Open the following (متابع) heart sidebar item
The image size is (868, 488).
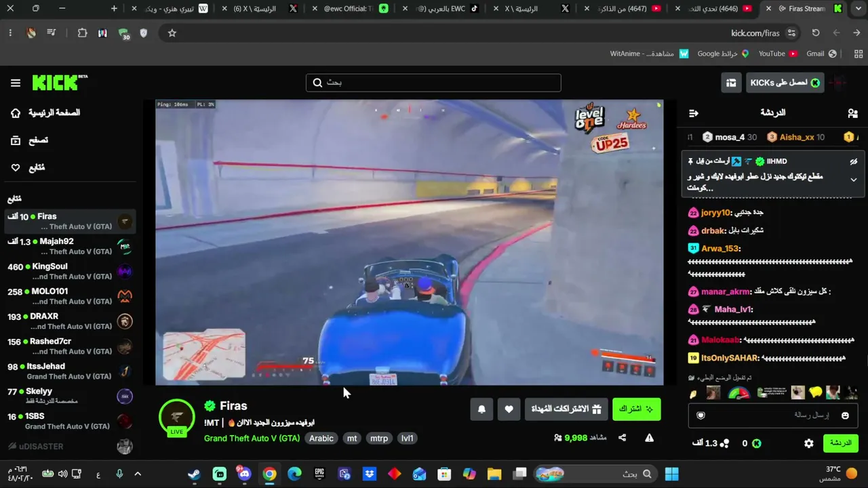pyautogui.click(x=27, y=167)
